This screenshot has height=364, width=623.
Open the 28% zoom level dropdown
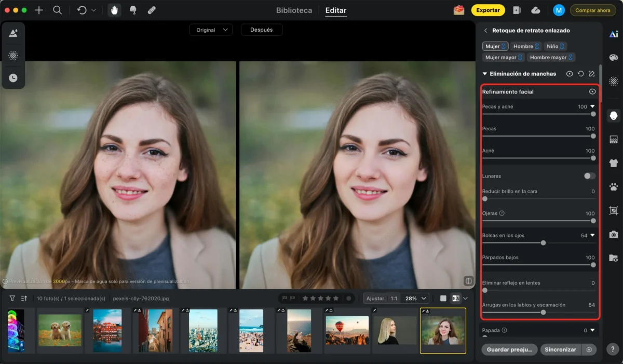[x=416, y=299]
